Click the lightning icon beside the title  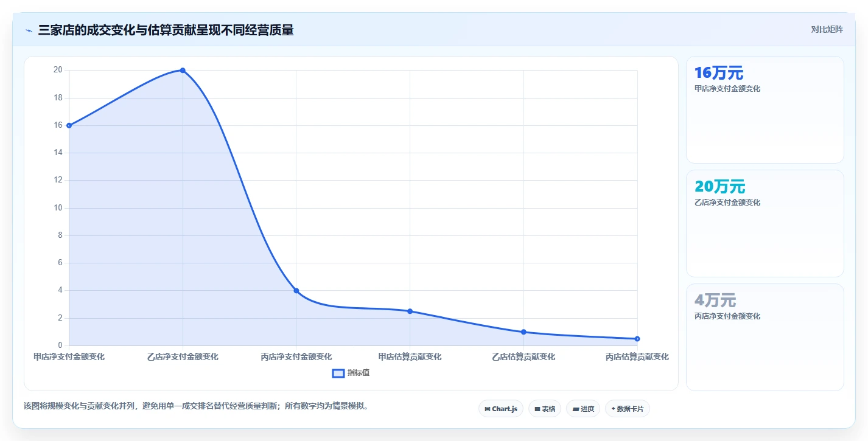pyautogui.click(x=29, y=30)
